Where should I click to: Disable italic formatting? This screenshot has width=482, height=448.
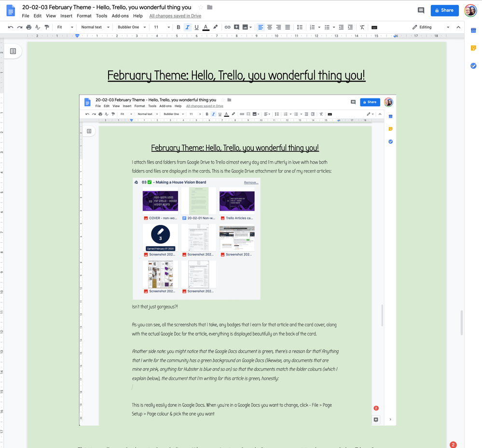pos(187,27)
